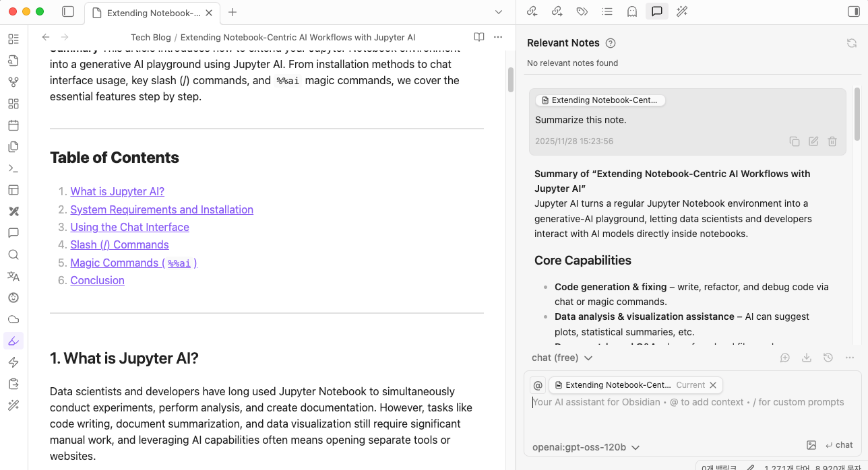Open the Tech Blog breadcrumb

150,37
